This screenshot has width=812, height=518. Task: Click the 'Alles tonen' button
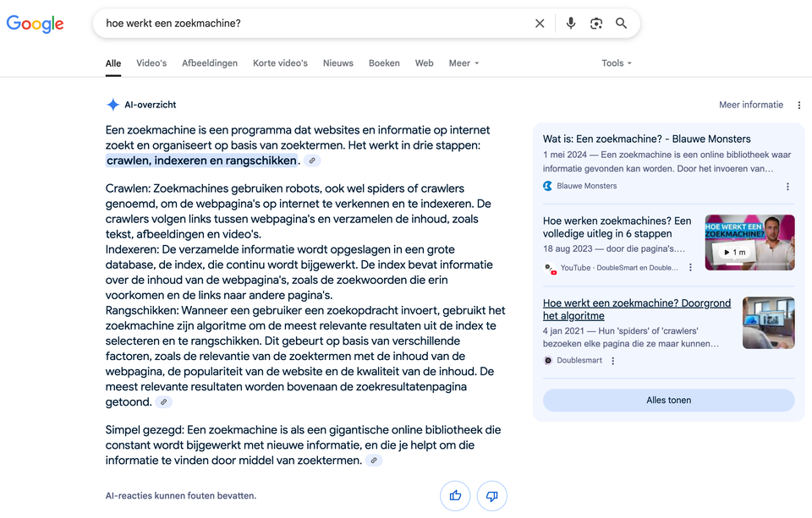(668, 400)
